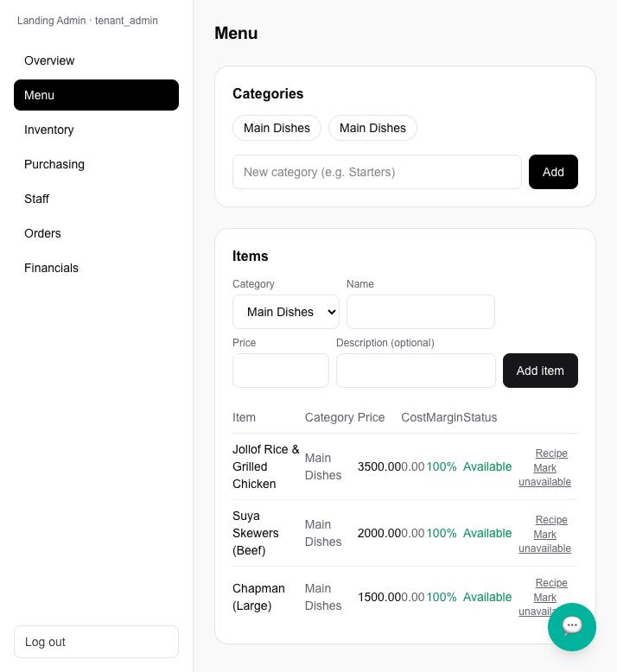Image resolution: width=617 pixels, height=672 pixels.
Task: Open the chat support bubble icon
Action: click(x=571, y=626)
